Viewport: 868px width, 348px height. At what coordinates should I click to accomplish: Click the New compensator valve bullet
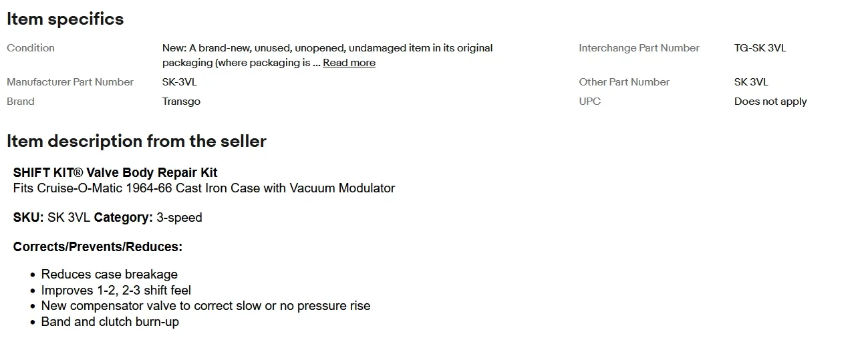tap(206, 306)
